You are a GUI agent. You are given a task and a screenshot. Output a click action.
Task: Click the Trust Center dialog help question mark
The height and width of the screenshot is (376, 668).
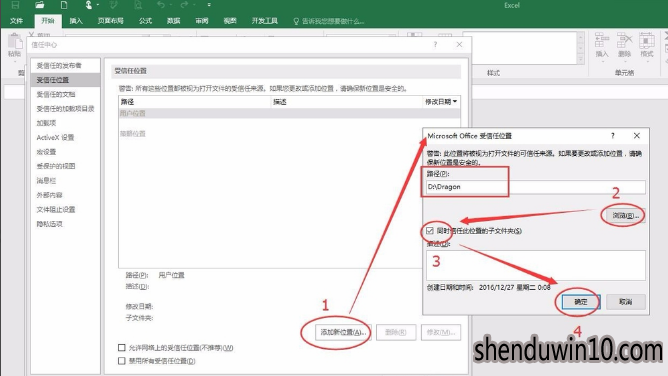pyautogui.click(x=435, y=45)
